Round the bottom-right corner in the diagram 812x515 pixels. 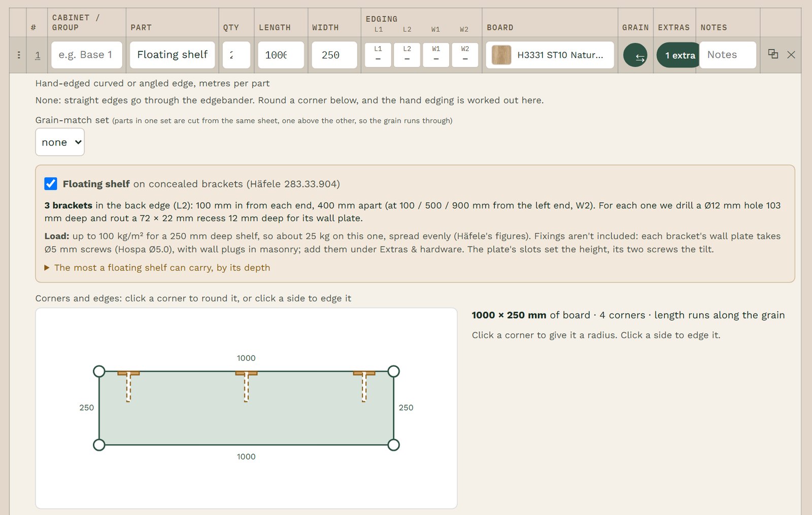tap(393, 445)
